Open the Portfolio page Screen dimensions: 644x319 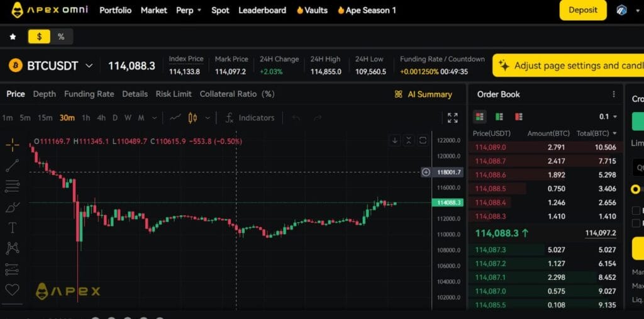tap(116, 10)
